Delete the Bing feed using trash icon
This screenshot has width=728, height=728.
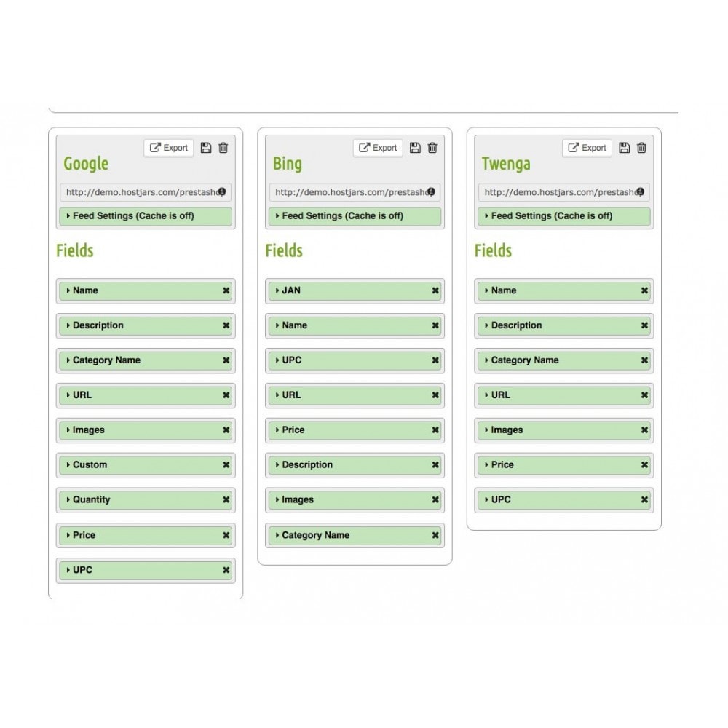click(x=432, y=148)
